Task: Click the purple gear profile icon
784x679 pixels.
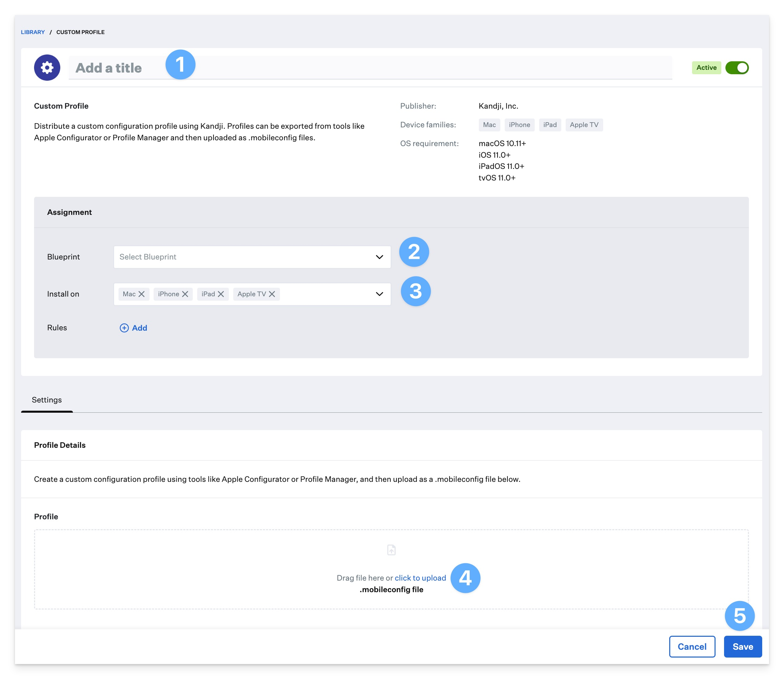Action: click(47, 68)
